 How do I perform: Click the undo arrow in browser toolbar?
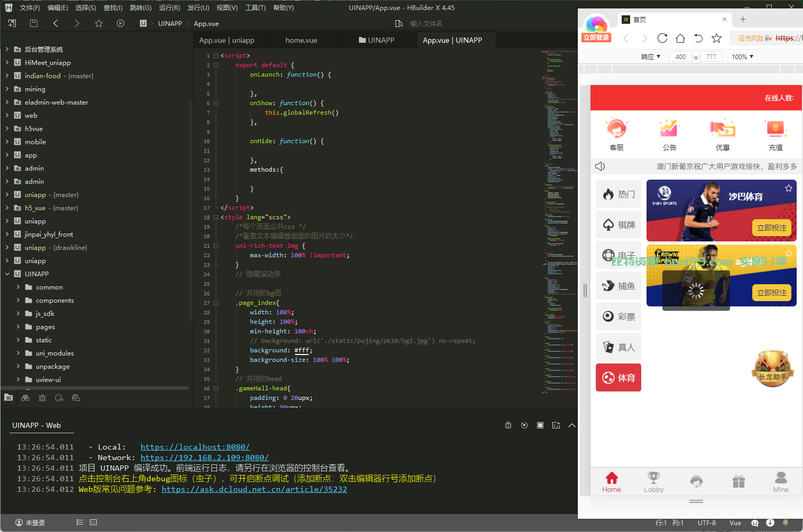(x=698, y=38)
